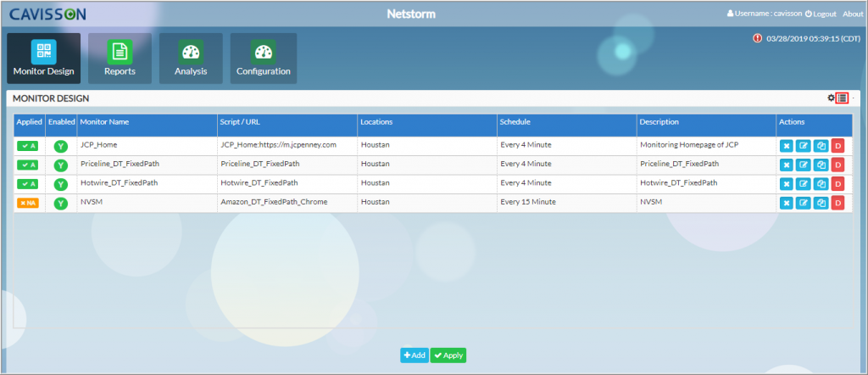
Task: Toggle the Enabled Y indicator for Priceline_DT_FixedPath
Action: tap(61, 165)
